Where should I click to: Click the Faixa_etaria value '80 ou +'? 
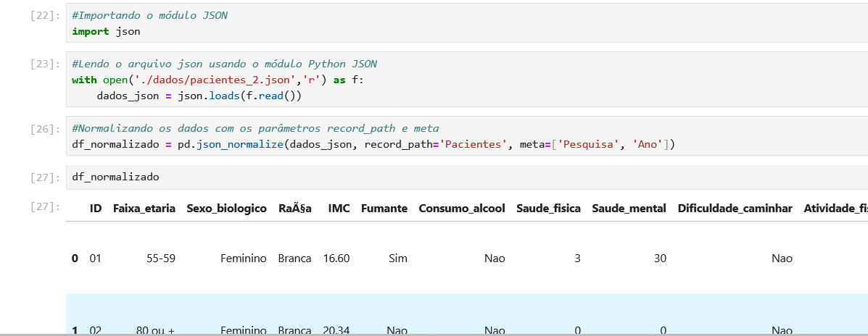coord(156,330)
